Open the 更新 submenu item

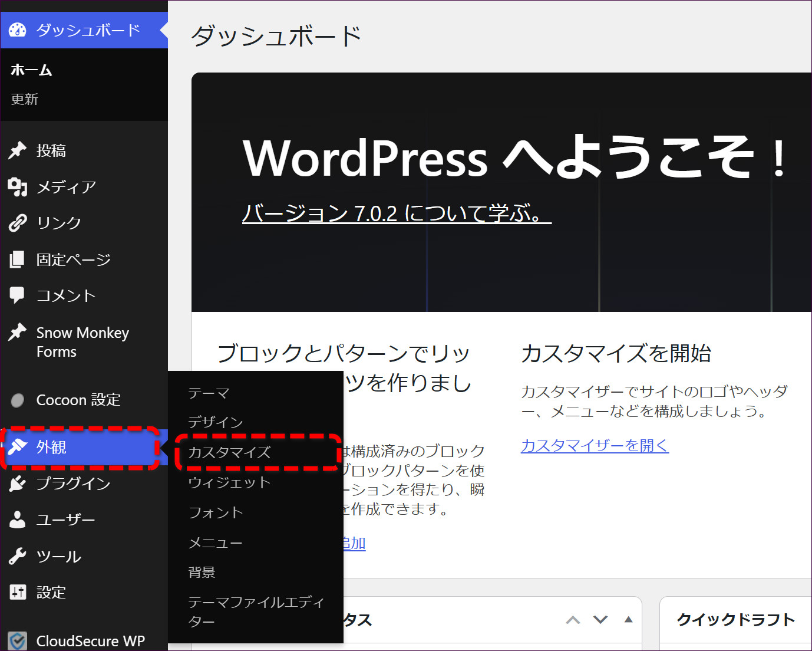tap(25, 99)
